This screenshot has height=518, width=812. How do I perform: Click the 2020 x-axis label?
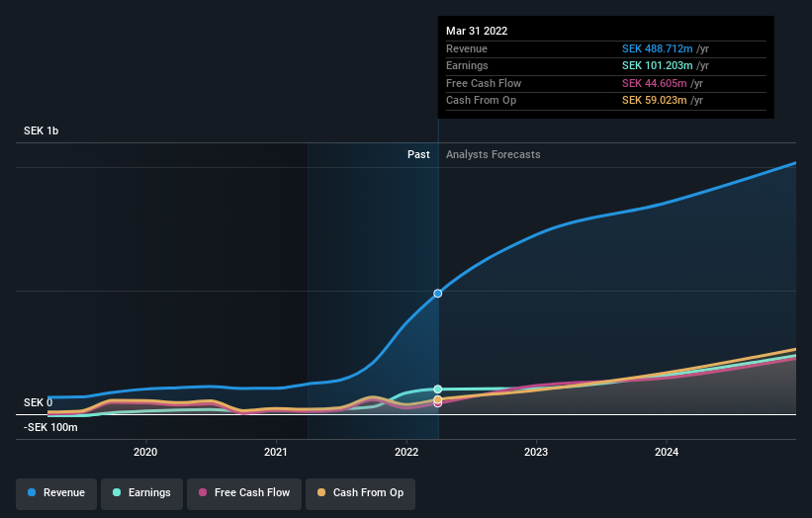(x=145, y=452)
